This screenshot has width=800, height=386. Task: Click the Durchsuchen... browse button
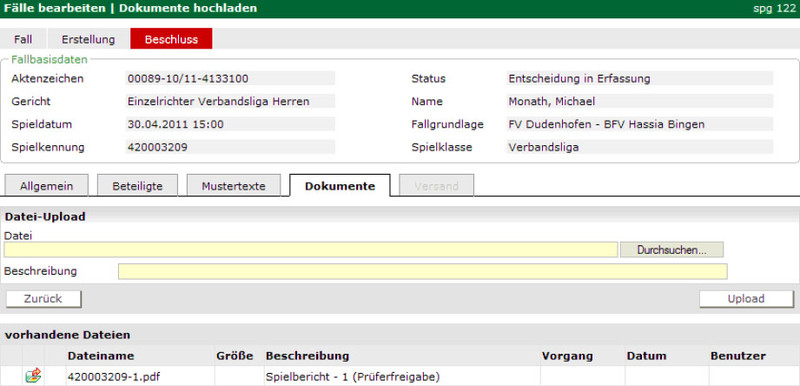(671, 250)
